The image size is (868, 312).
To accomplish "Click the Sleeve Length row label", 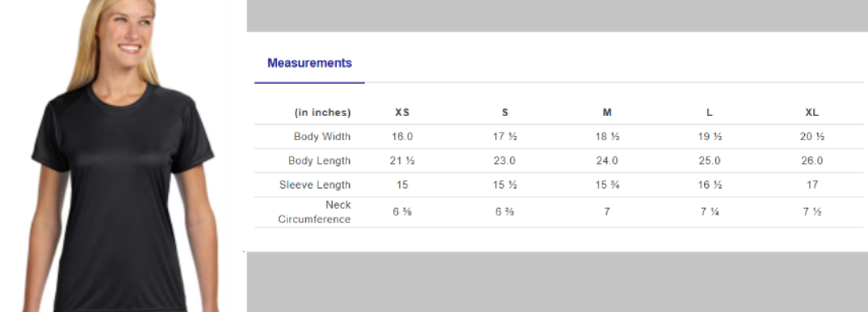I will pyautogui.click(x=315, y=185).
